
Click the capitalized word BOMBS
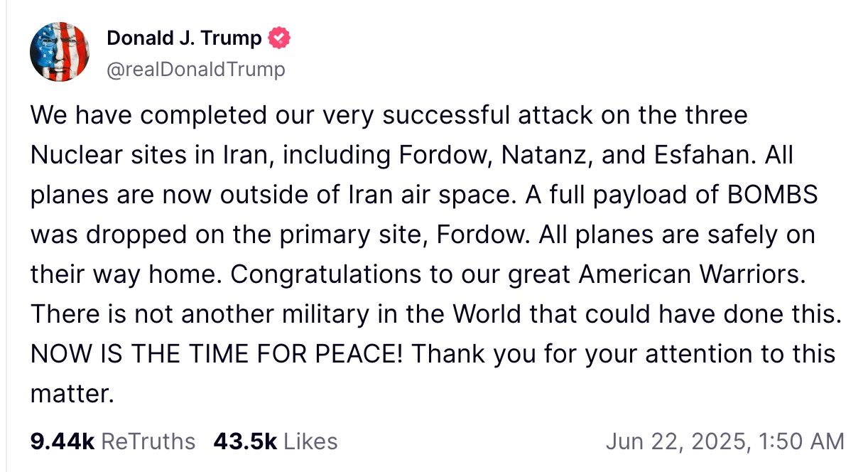(777, 195)
